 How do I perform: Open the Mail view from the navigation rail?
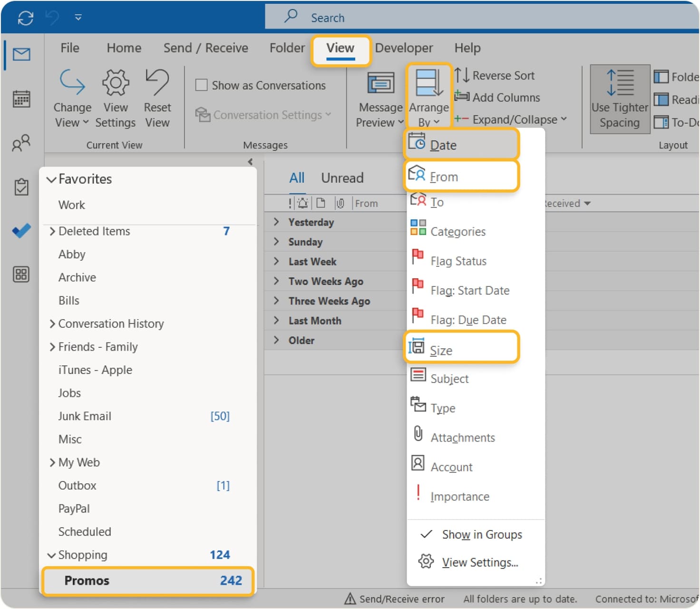pos(21,54)
